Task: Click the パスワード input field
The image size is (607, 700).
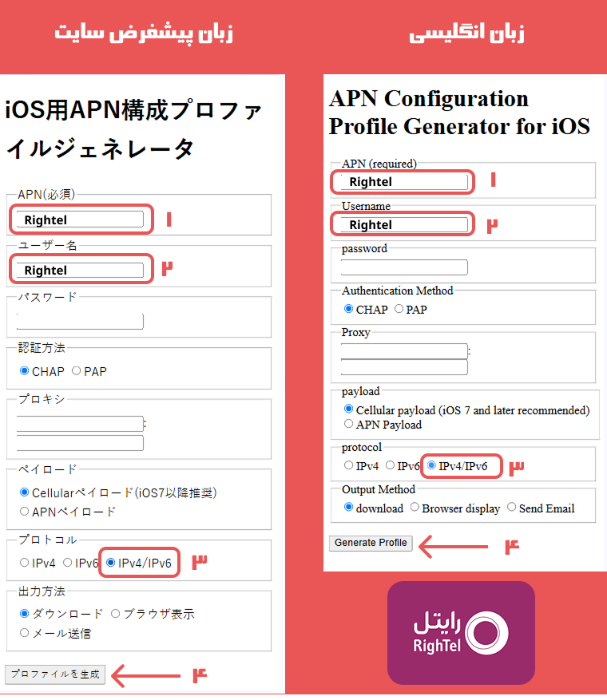Action: tap(80, 322)
